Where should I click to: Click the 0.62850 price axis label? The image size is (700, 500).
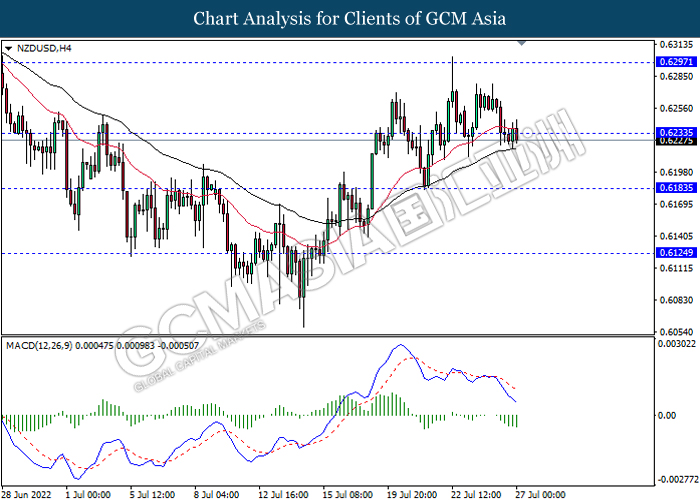point(677,76)
